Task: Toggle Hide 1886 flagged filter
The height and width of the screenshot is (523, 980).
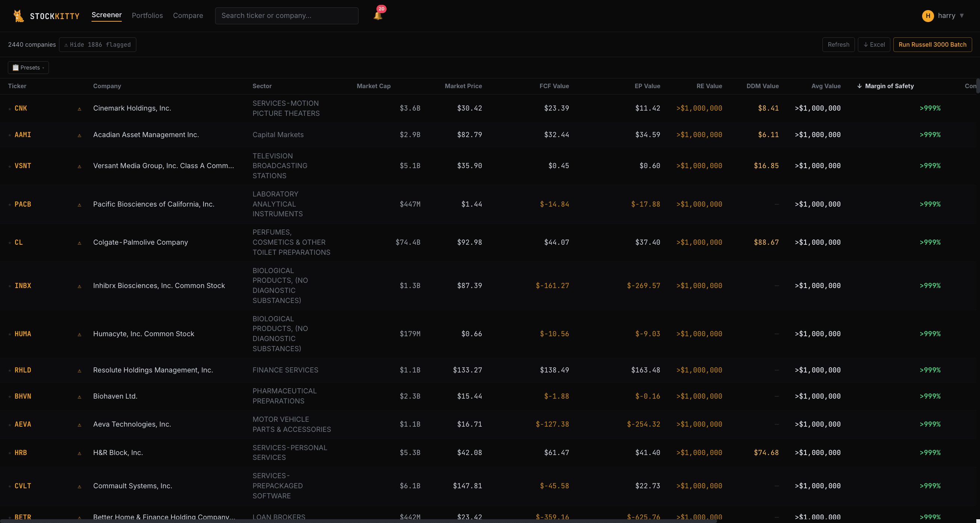Action: [x=97, y=44]
